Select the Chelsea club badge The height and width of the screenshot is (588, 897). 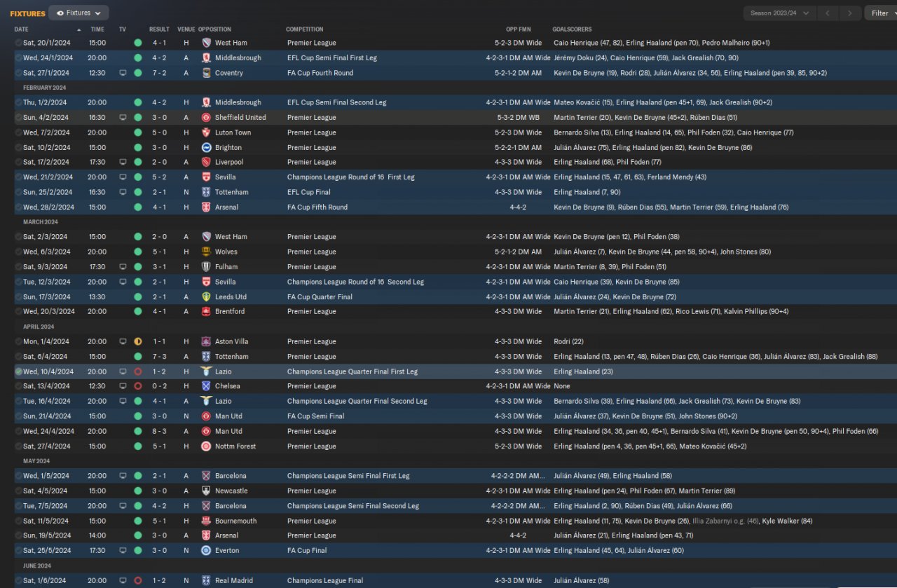(x=206, y=386)
